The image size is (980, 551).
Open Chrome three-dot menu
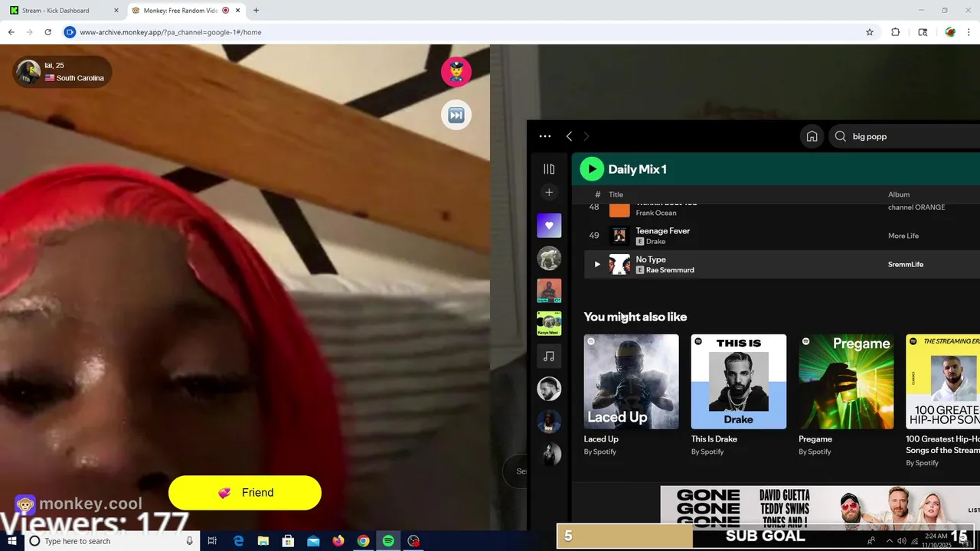(969, 32)
